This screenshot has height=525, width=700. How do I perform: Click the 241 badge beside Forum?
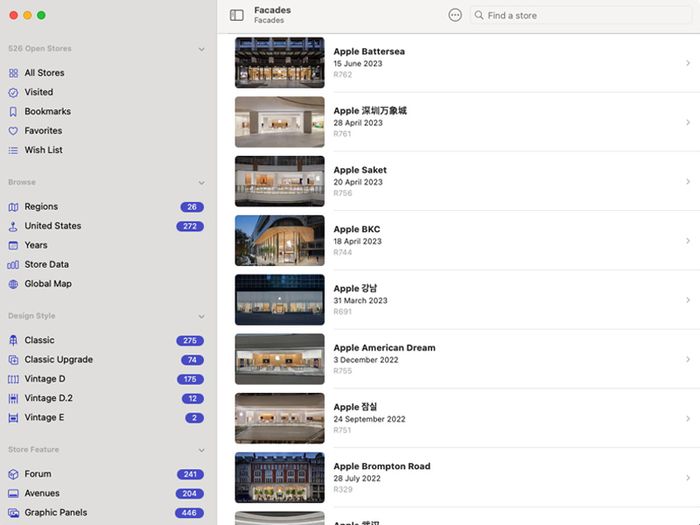click(x=190, y=474)
